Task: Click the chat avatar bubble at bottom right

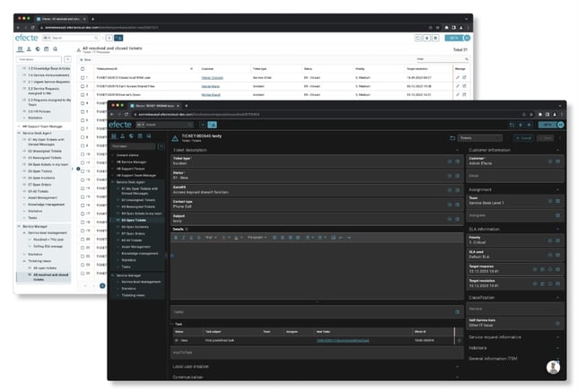Action: click(x=553, y=367)
